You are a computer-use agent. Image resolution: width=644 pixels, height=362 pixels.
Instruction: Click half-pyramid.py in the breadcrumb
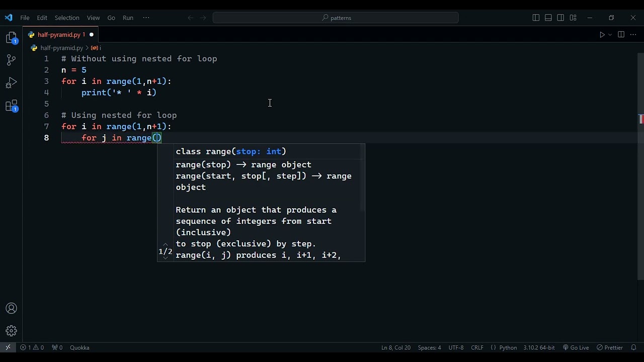(x=61, y=48)
